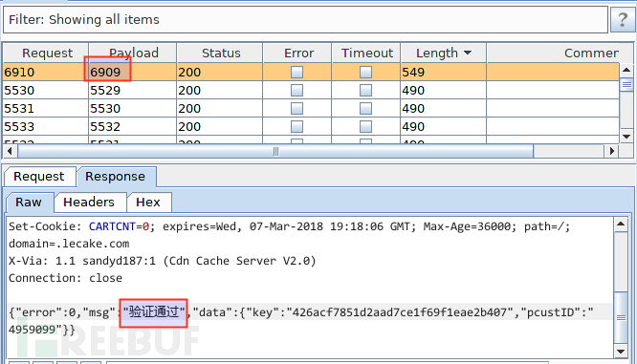Click results table scroll up arrow
The width and height of the screenshot is (637, 364).
tap(626, 70)
